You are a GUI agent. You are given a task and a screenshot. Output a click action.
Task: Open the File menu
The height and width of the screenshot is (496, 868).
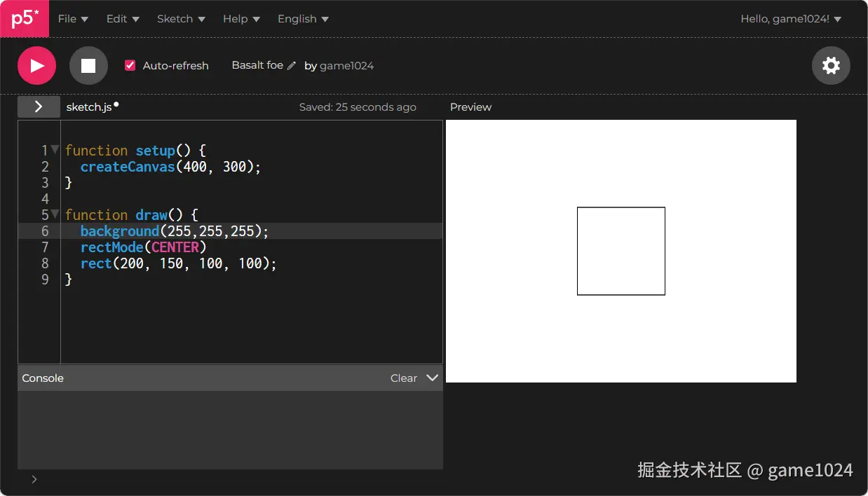point(73,19)
